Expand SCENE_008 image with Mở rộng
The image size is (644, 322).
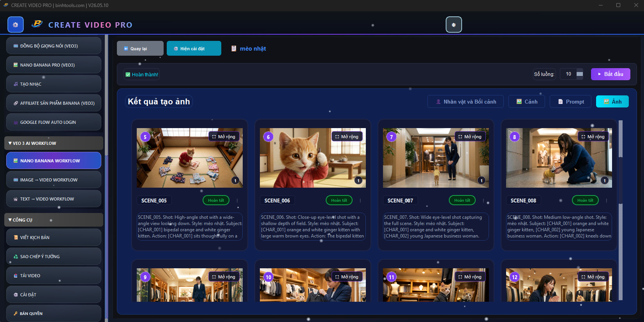[593, 137]
